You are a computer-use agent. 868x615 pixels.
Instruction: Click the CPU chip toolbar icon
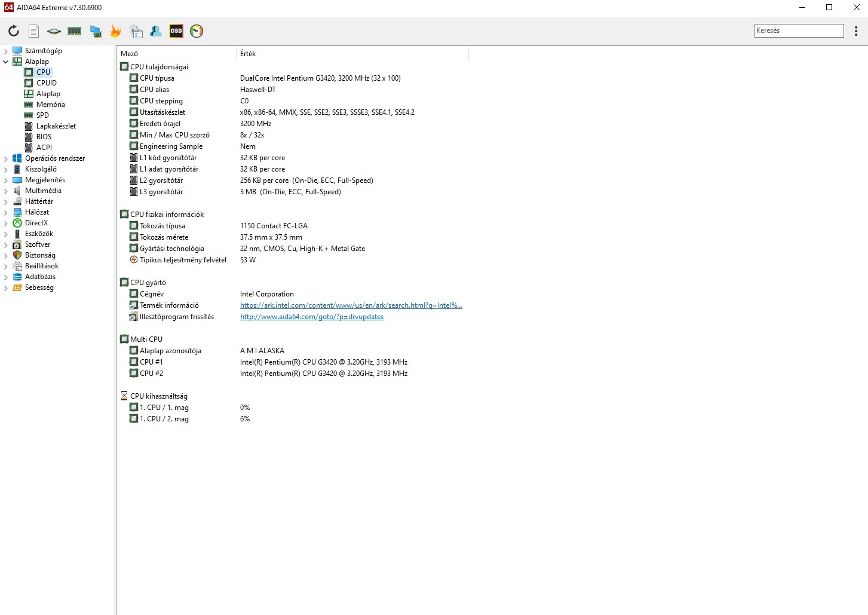coord(54,31)
